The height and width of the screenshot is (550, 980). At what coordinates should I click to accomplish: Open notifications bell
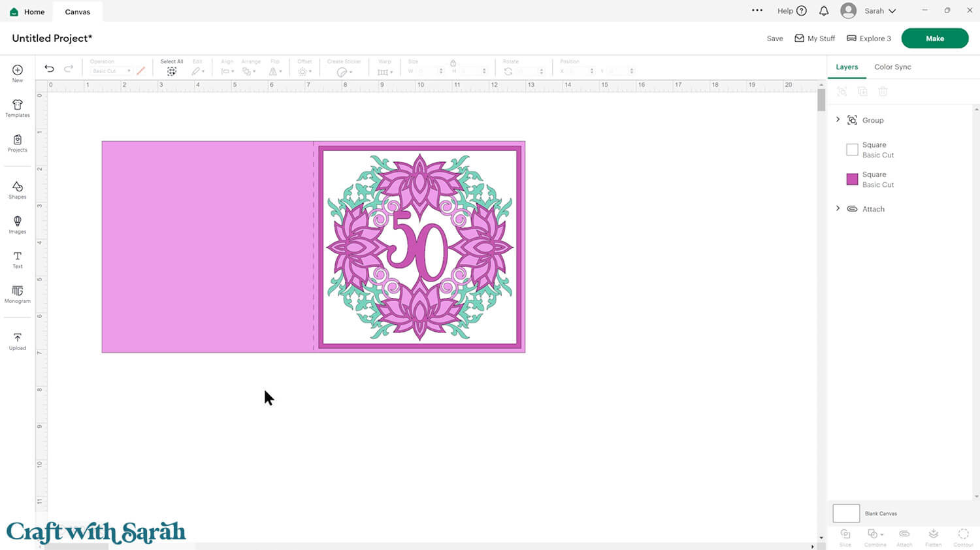824,11
